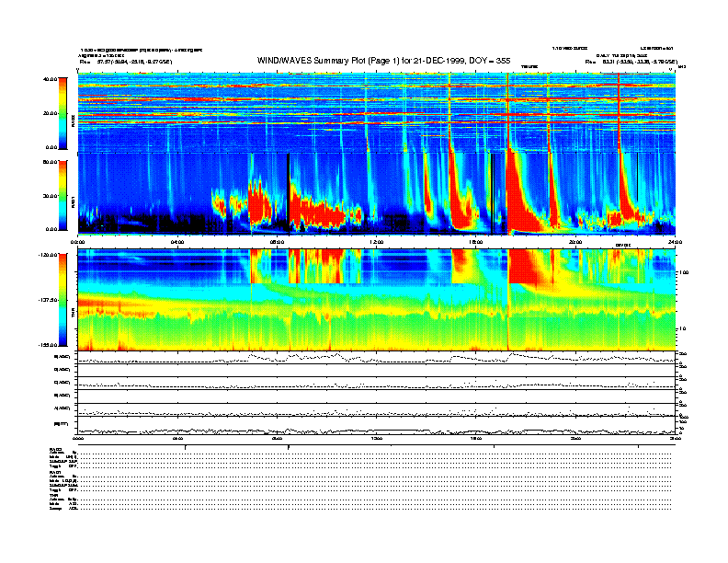This screenshot has width=728, height=563.
Task: Click the TNR spectrogram green band
Action: pyautogui.click(x=377, y=330)
